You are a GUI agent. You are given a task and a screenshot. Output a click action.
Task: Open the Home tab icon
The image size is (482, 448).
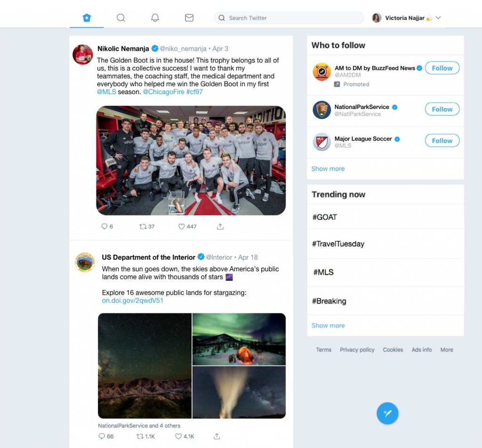click(87, 18)
